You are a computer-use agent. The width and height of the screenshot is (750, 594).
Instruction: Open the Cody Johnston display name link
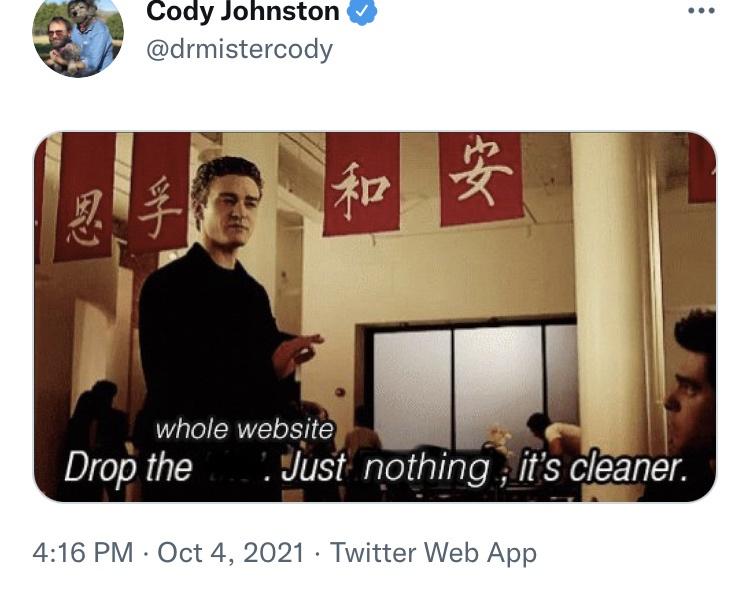click(x=243, y=11)
